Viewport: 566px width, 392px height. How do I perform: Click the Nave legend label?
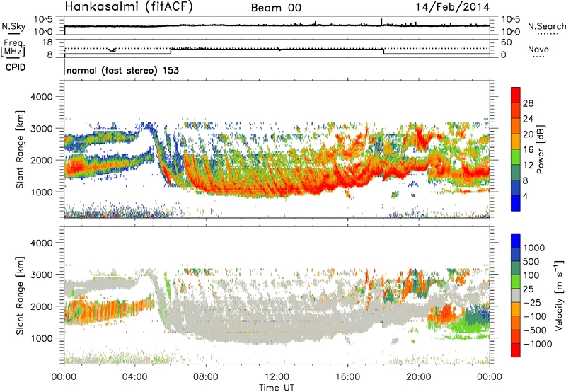coord(538,49)
